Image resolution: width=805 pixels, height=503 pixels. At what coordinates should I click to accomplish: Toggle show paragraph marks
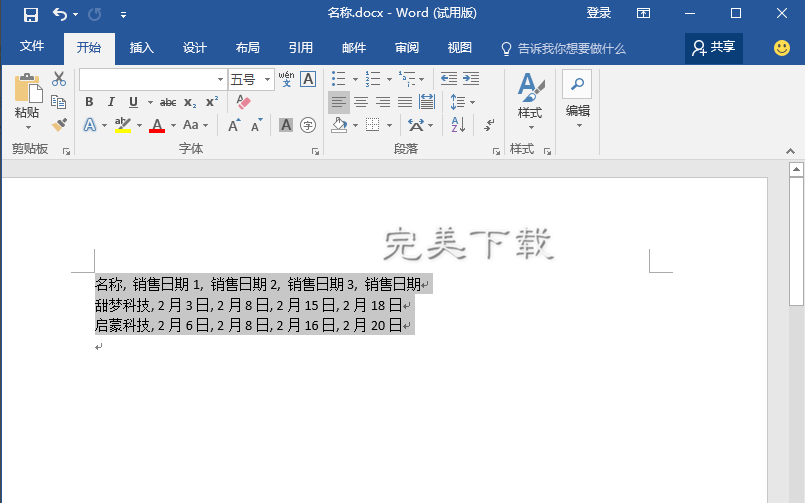(489, 125)
